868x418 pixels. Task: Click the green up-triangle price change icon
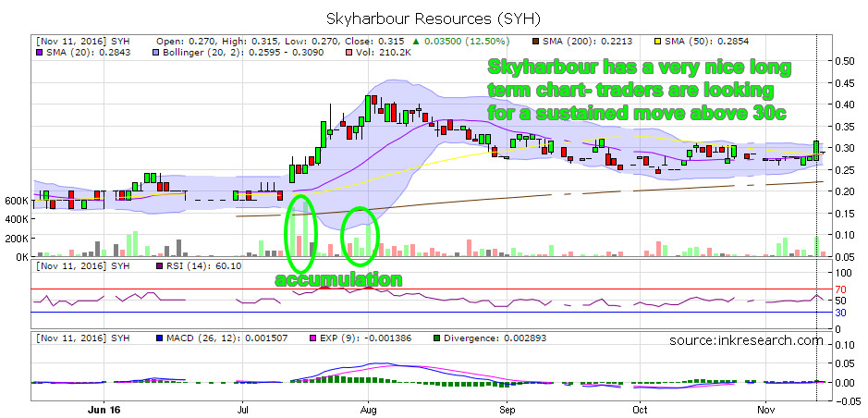click(415, 41)
